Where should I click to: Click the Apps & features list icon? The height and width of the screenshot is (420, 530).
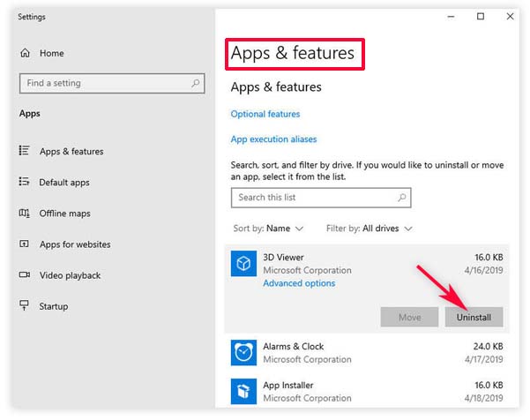pos(24,151)
